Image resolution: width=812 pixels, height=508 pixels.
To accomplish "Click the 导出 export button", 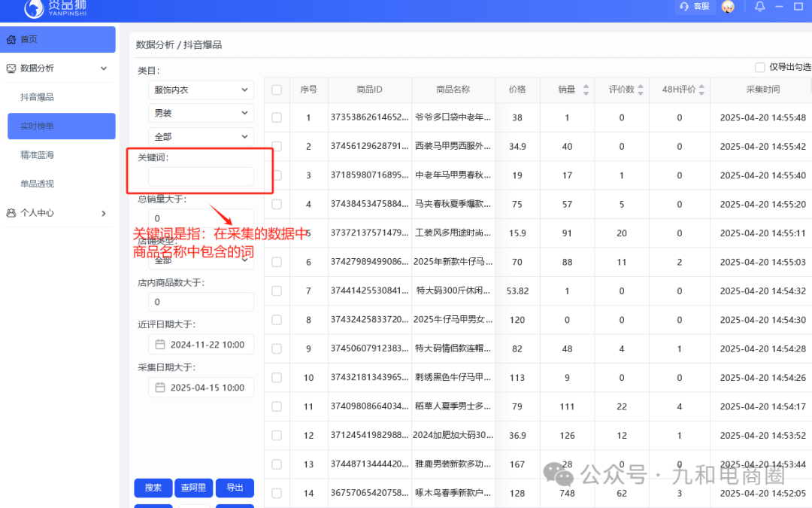I will [235, 488].
